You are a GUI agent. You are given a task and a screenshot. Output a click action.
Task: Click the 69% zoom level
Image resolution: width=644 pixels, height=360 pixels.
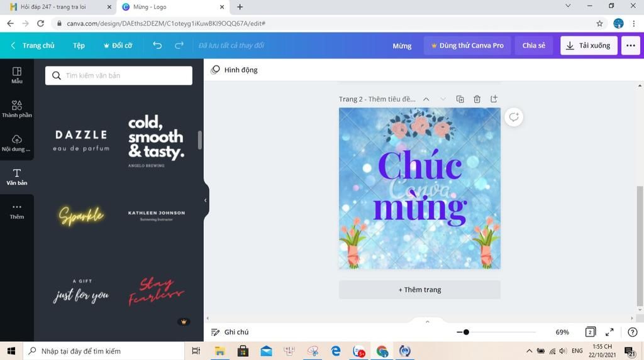pos(562,332)
